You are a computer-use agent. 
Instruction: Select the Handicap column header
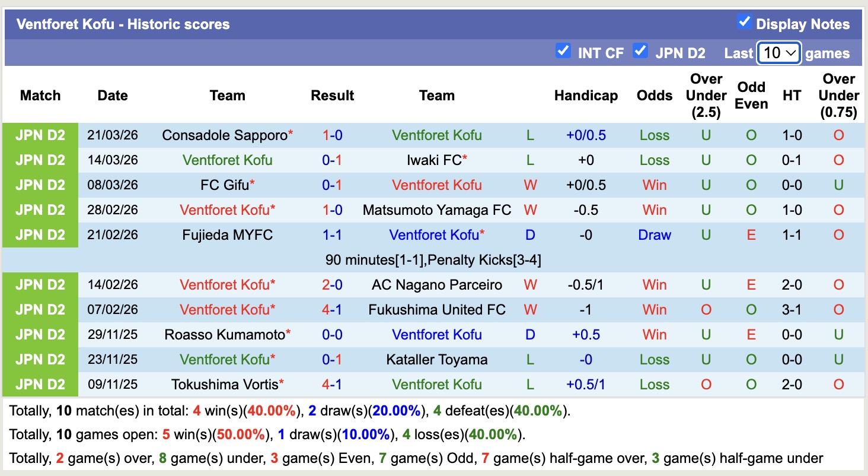point(586,95)
